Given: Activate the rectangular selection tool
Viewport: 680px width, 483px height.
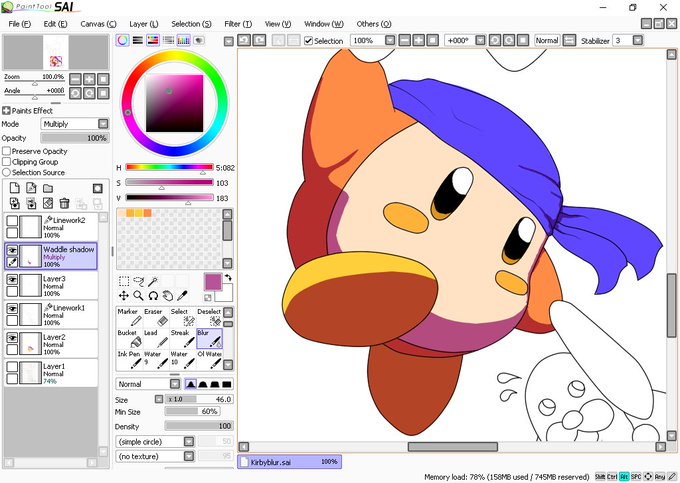Looking at the screenshot, I should coord(124,281).
